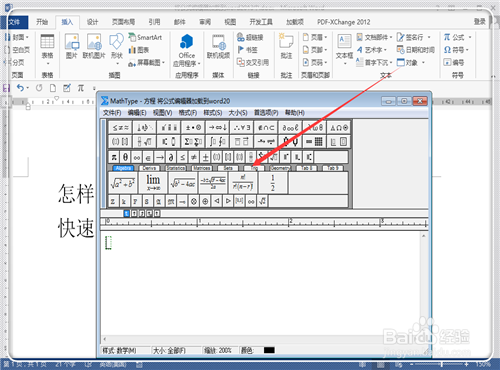Switch to Matrices tab in MathType
500x370 pixels.
pyautogui.click(x=202, y=168)
